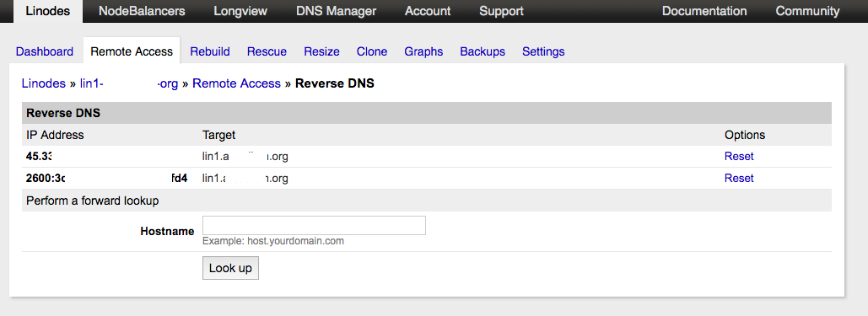Click the Reverse DNS section header
Image resolution: width=868 pixels, height=316 pixels.
[426, 113]
